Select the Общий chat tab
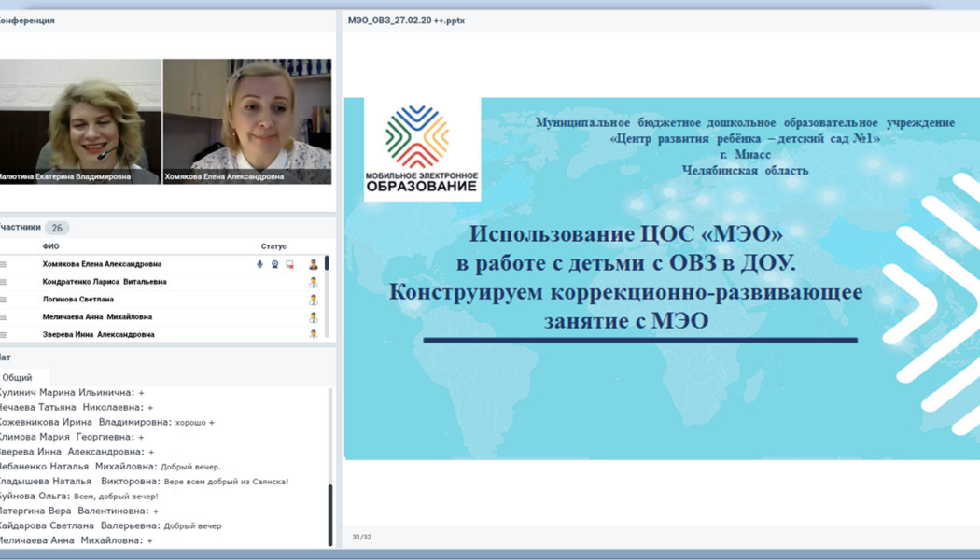Viewport: 980px width, 560px height. (x=18, y=377)
